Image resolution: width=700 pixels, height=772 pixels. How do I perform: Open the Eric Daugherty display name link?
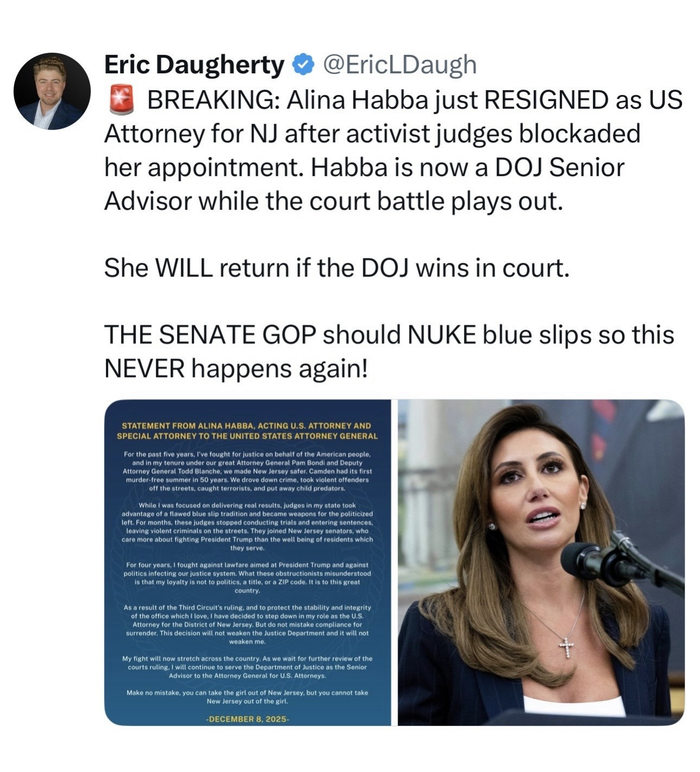click(x=194, y=65)
